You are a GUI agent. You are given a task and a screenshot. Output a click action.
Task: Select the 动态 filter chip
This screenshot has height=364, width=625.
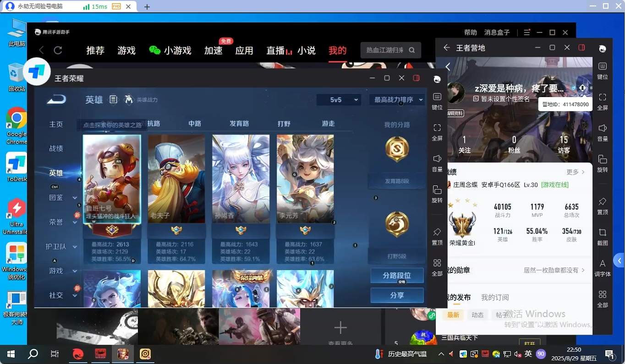point(477,315)
